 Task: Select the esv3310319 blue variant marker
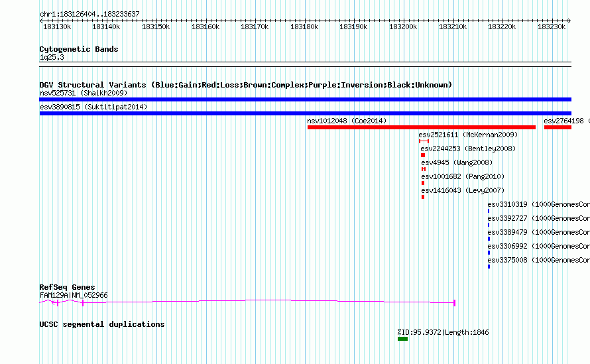pyautogui.click(x=489, y=211)
